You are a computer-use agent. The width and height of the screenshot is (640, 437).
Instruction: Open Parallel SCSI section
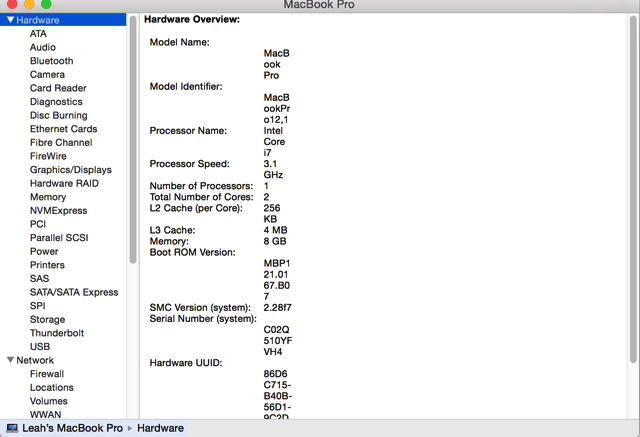pos(59,237)
